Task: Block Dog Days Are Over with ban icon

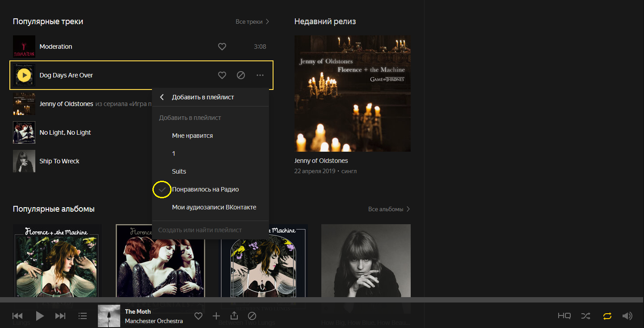Action: pyautogui.click(x=241, y=75)
